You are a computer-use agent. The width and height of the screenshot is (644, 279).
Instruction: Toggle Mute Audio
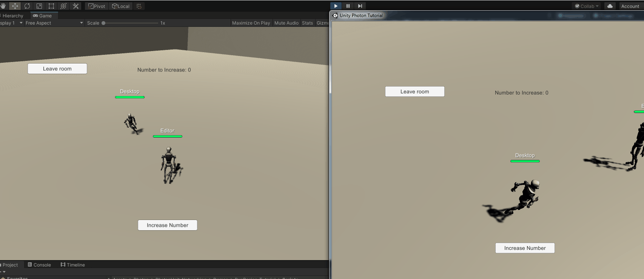pyautogui.click(x=287, y=23)
